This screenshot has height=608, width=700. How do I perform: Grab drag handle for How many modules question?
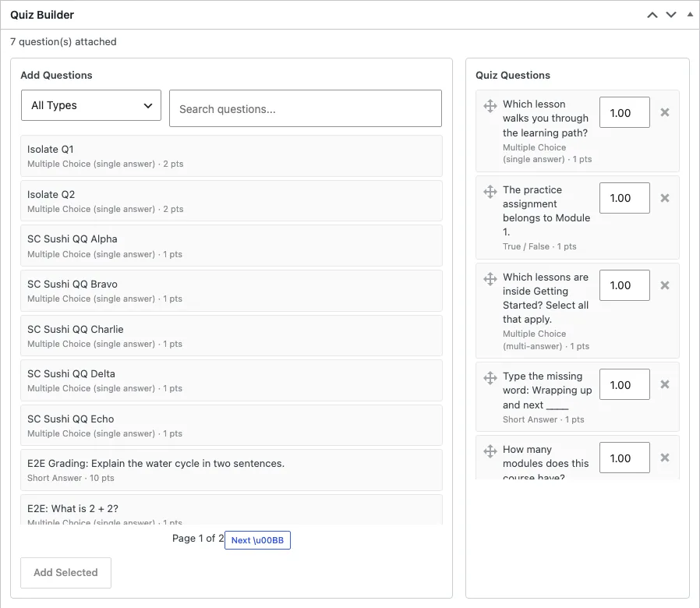(x=490, y=451)
